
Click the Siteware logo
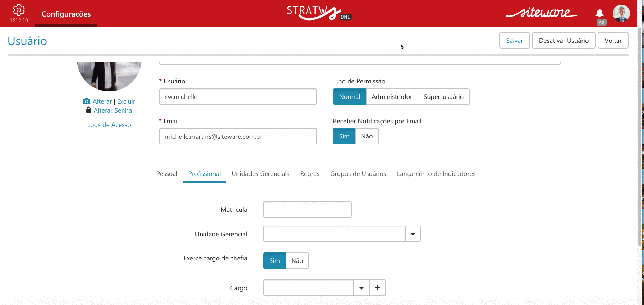[541, 13]
